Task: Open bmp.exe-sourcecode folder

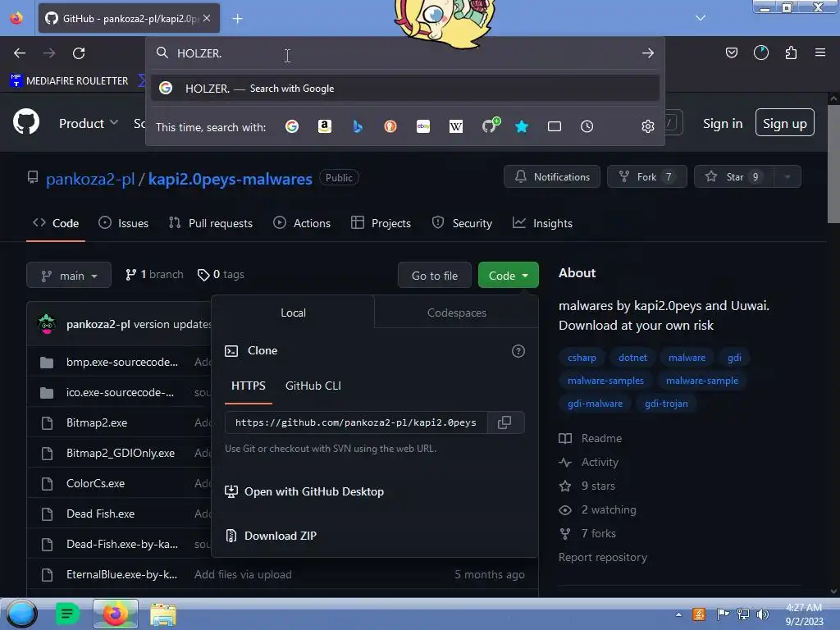Action: tap(122, 362)
